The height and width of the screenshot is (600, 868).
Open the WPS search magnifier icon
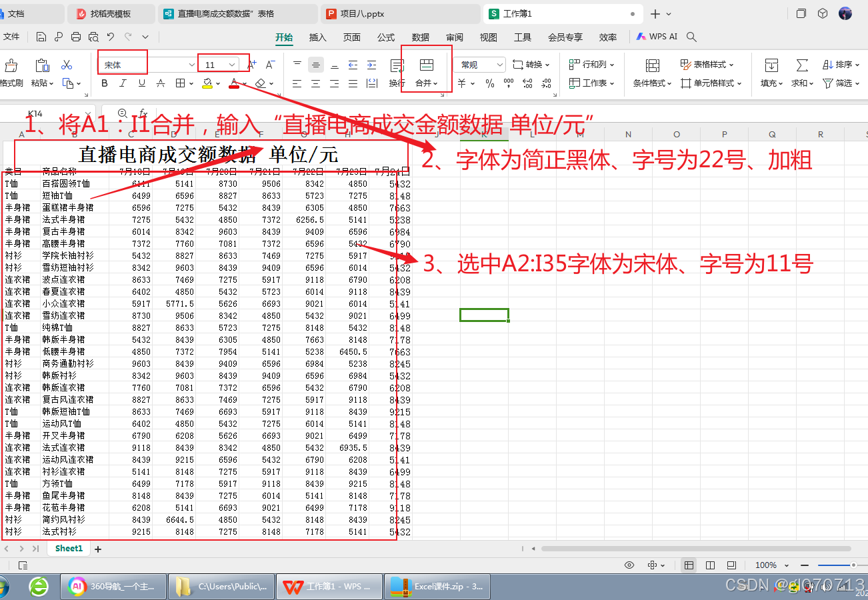(692, 37)
